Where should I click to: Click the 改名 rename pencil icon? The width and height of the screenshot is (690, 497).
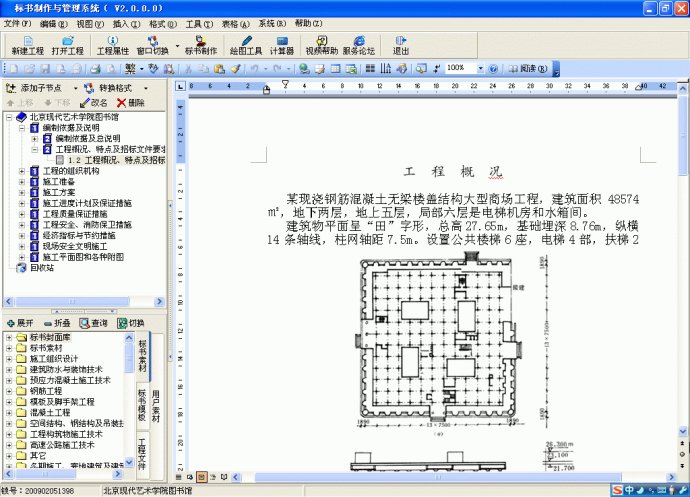coord(93,103)
